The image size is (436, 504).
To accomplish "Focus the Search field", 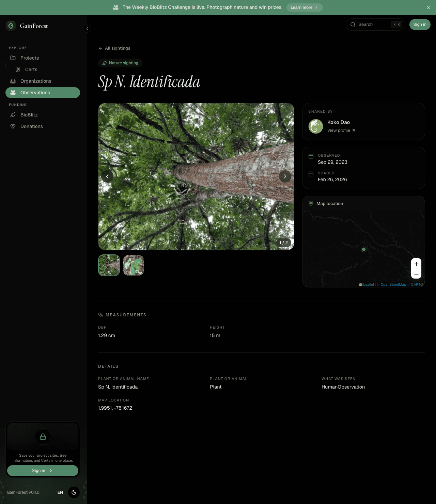I will point(375,25).
